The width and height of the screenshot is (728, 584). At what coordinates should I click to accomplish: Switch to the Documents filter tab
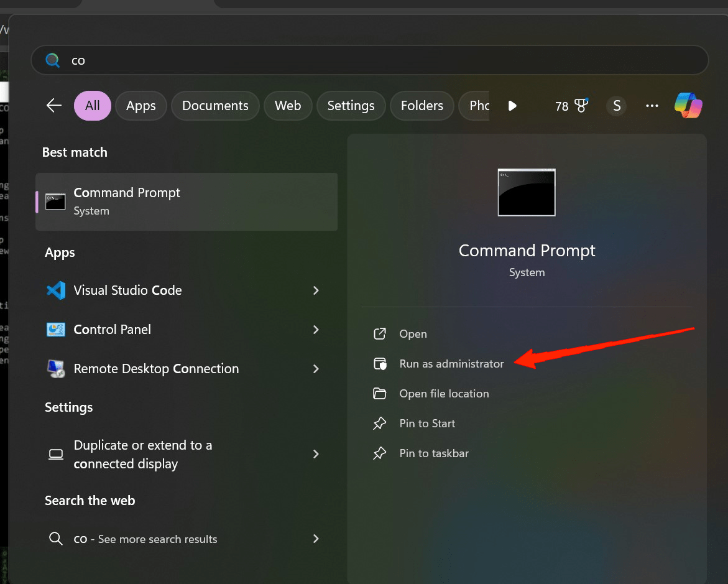(215, 106)
